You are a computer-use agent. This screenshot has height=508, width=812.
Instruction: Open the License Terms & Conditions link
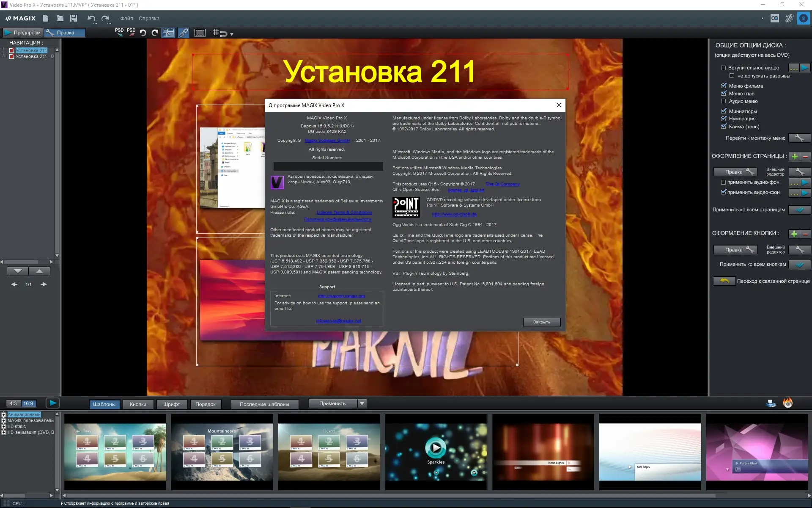(x=344, y=213)
